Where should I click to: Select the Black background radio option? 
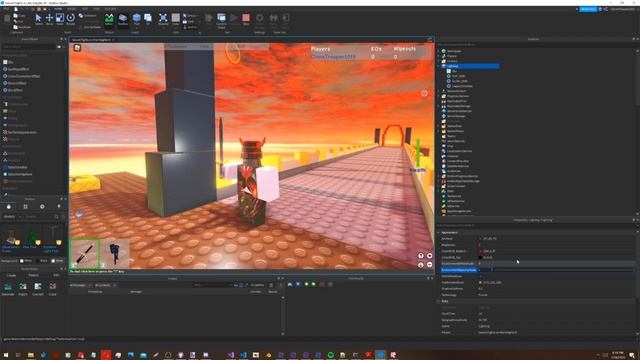(38, 261)
